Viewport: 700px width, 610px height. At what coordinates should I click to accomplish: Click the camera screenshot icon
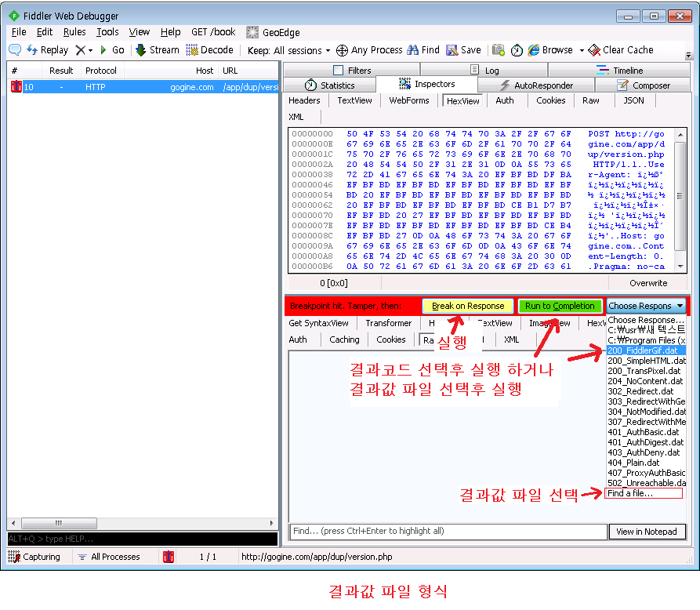click(x=499, y=50)
